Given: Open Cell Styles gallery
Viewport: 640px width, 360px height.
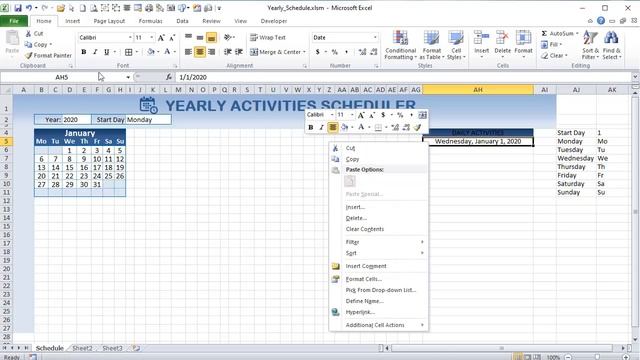Looking at the screenshot, I should (x=456, y=45).
